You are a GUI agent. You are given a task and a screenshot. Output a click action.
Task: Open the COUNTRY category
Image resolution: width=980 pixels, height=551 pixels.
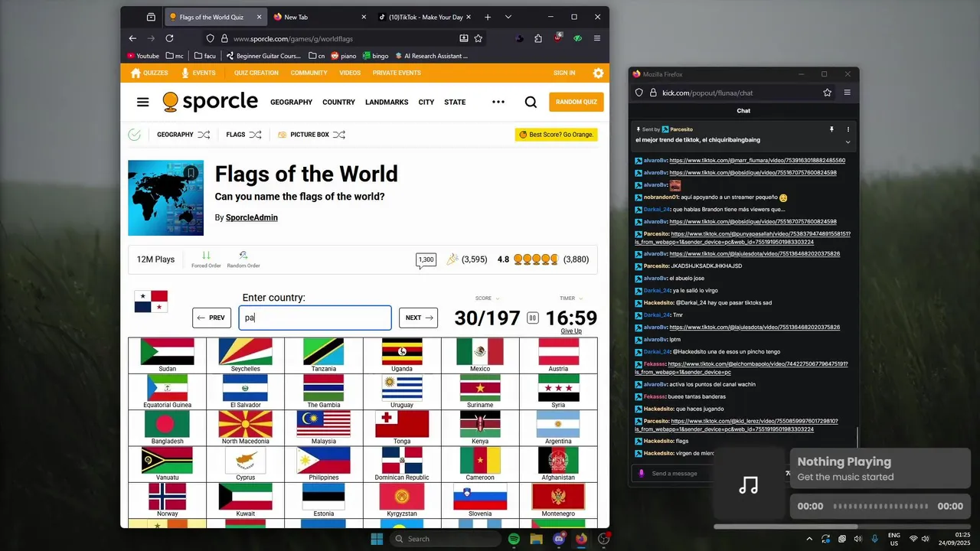coord(338,102)
